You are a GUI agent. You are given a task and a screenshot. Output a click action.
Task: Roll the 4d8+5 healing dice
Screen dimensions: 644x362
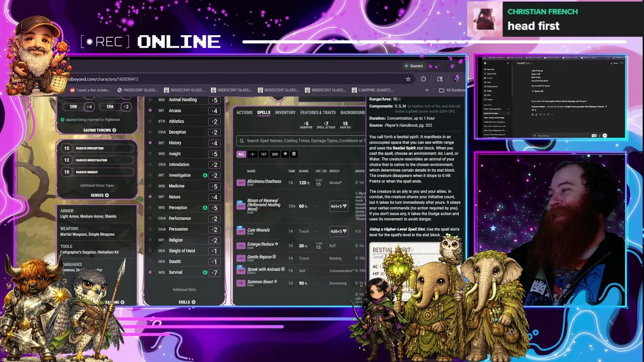tap(339, 231)
